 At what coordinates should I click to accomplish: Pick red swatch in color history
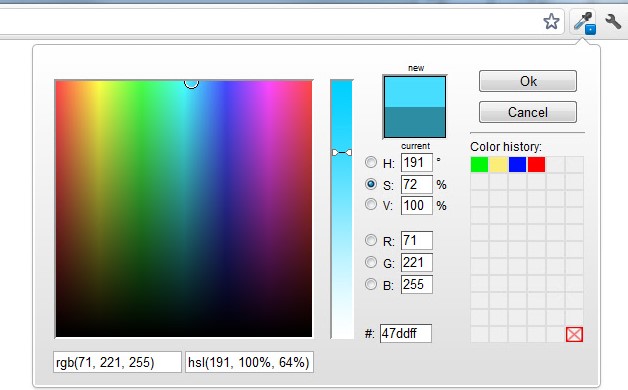(x=537, y=165)
